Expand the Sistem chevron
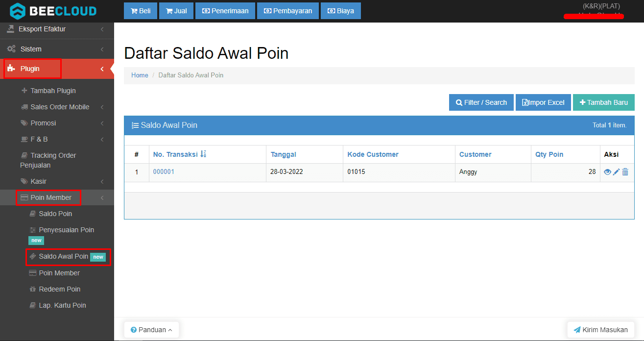The height and width of the screenshot is (341, 644). 102,49
